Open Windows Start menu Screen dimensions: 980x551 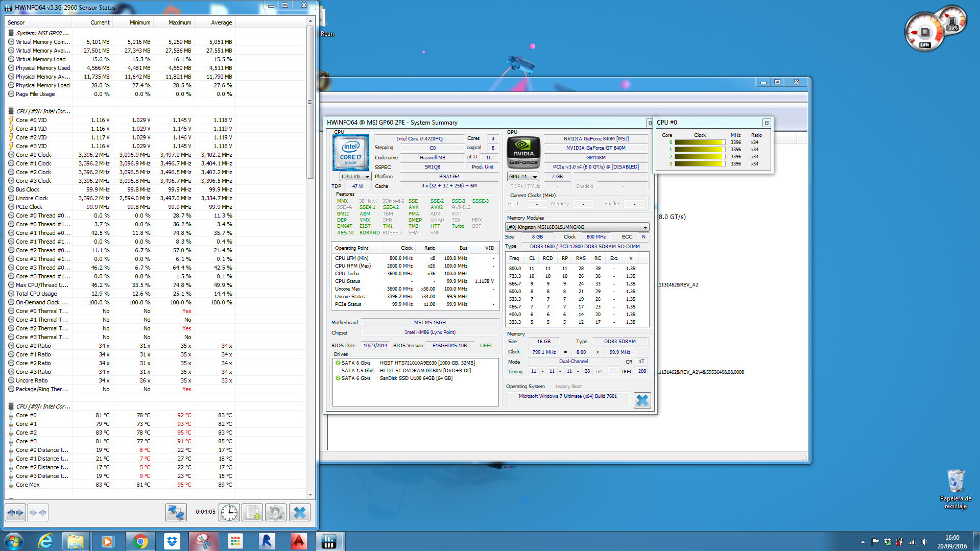(14, 541)
